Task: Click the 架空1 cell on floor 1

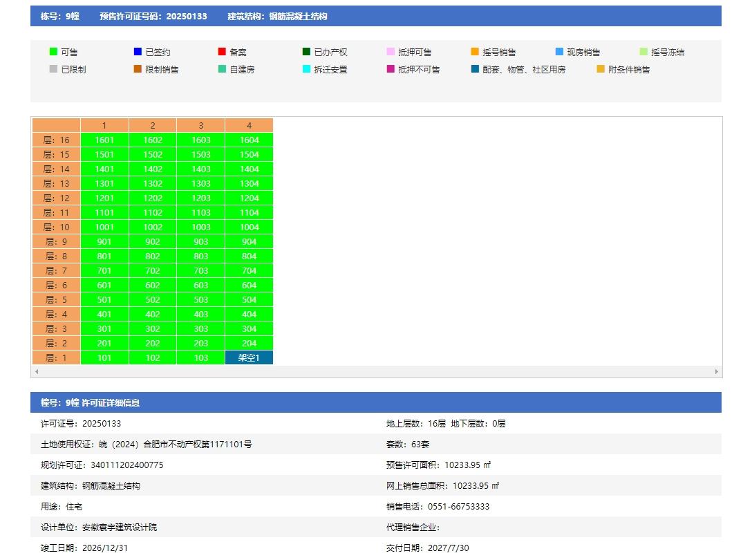Action: (249, 357)
